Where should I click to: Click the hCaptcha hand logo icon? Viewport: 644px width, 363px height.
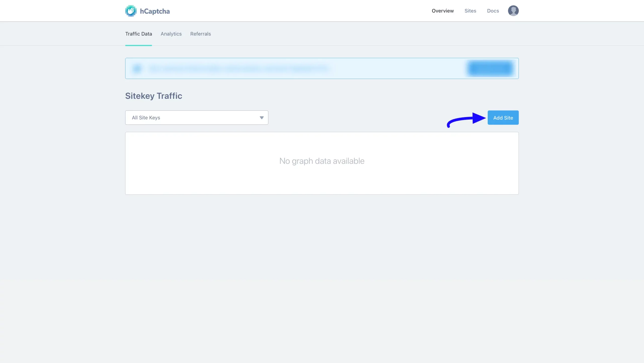pyautogui.click(x=130, y=11)
